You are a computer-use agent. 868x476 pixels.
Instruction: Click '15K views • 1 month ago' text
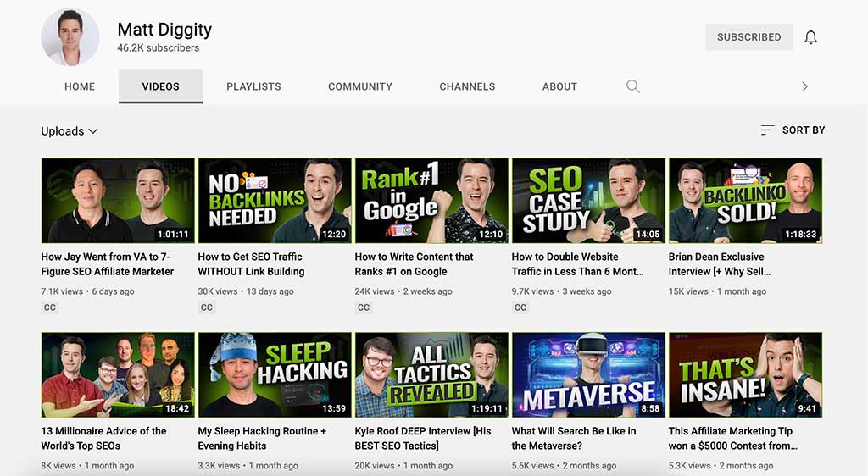click(717, 291)
